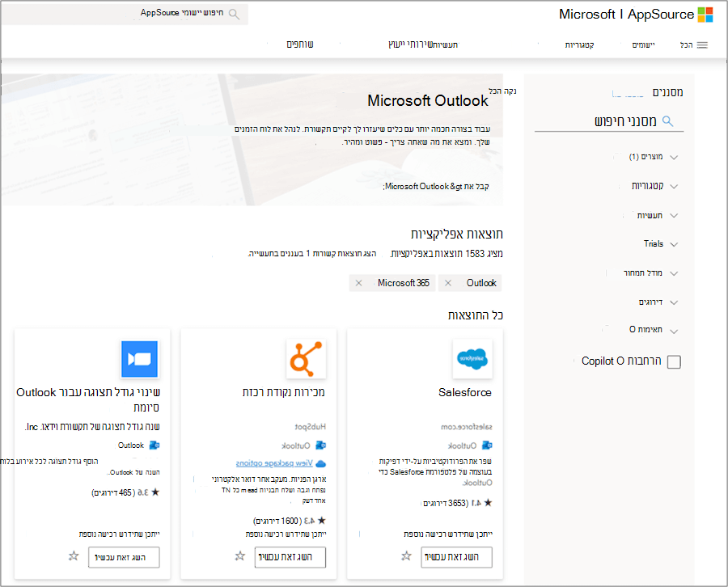
Task: Expand the תעשיות filter section
Action: pyautogui.click(x=657, y=215)
